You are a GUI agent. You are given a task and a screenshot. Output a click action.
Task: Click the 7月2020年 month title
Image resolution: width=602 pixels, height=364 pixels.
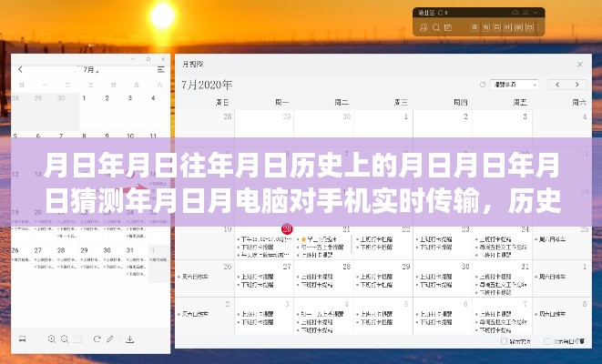tap(206, 85)
